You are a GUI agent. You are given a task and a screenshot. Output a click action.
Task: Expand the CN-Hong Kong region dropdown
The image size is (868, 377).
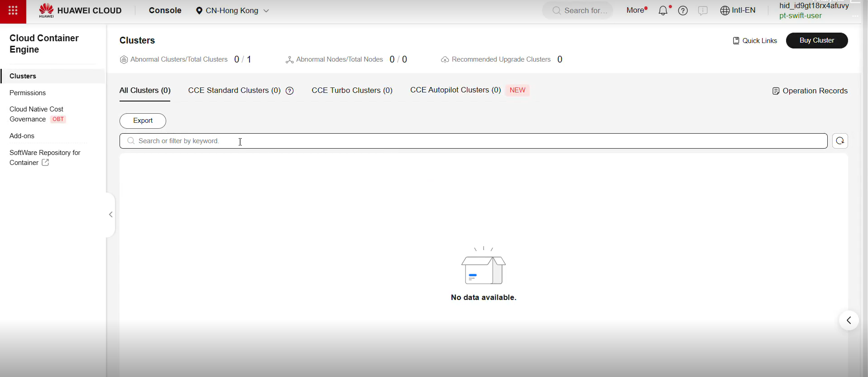click(232, 10)
